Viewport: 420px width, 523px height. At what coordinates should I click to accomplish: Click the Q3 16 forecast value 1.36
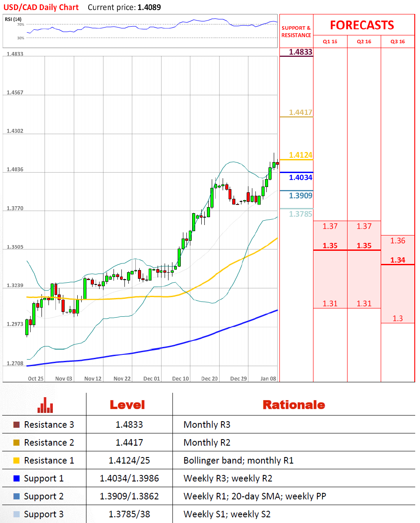[x=398, y=240]
